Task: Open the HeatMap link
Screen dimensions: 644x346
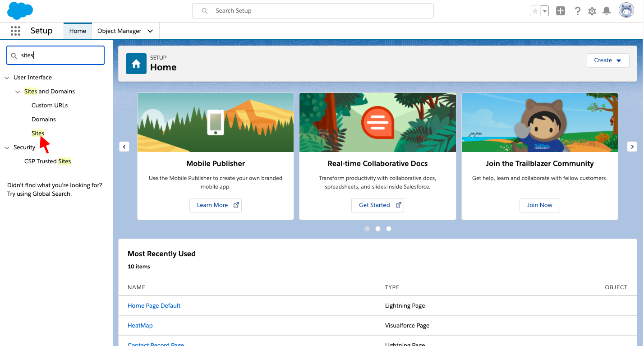Action: pos(140,326)
